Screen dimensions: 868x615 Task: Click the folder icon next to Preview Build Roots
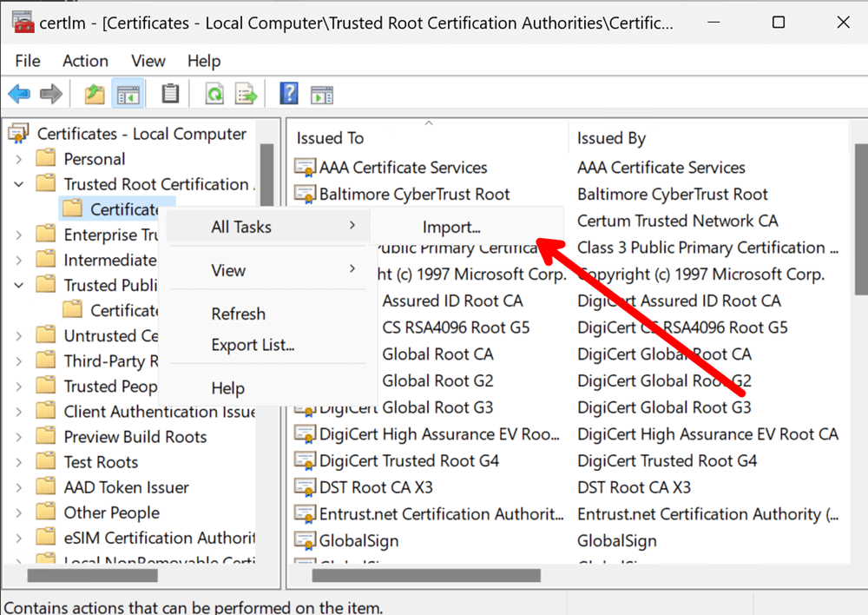pos(46,436)
